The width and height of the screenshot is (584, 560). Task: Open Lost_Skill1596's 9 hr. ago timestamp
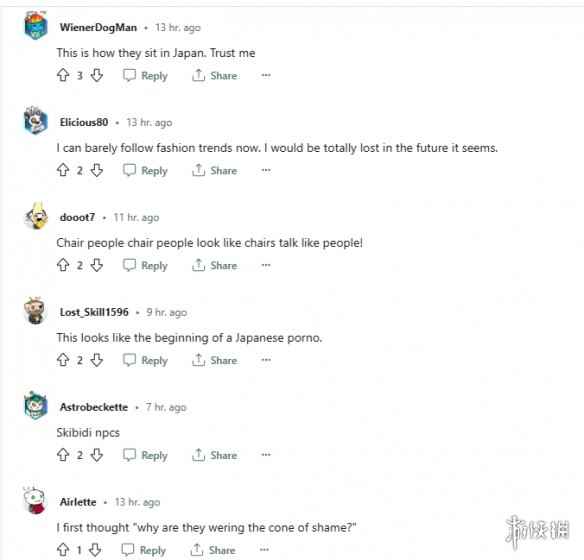[x=166, y=312]
